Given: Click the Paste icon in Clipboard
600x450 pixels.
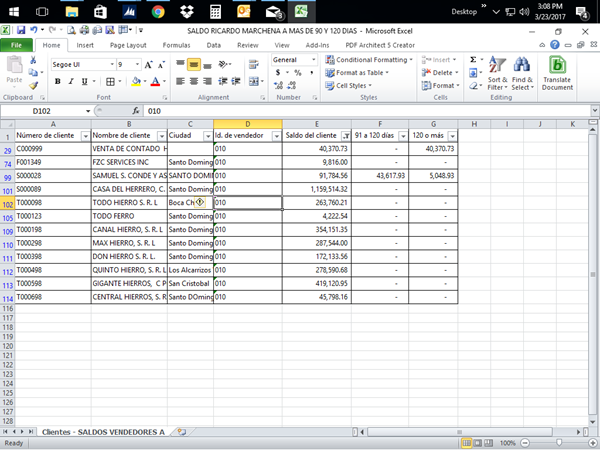Looking at the screenshot, I should pyautogui.click(x=14, y=68).
